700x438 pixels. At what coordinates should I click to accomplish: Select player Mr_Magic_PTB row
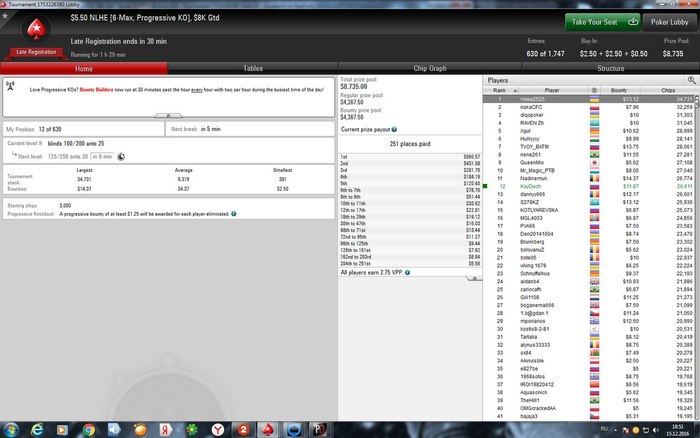pos(588,171)
